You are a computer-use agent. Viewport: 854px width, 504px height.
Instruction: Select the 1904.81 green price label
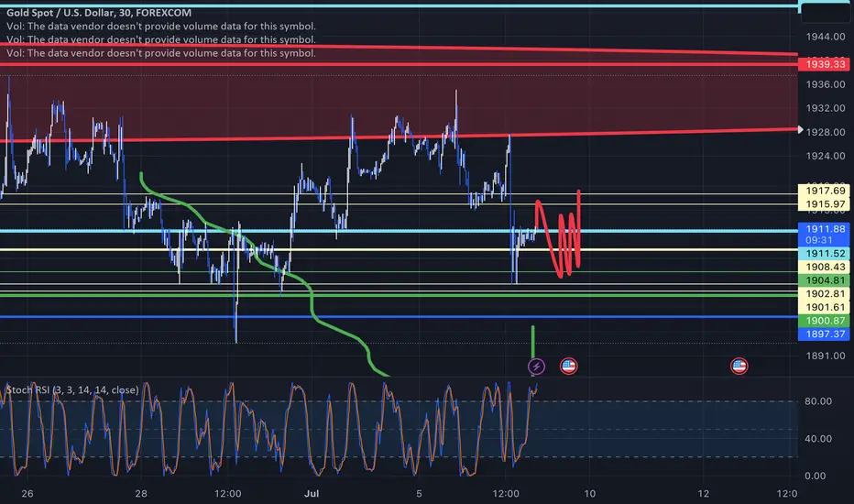pos(824,280)
